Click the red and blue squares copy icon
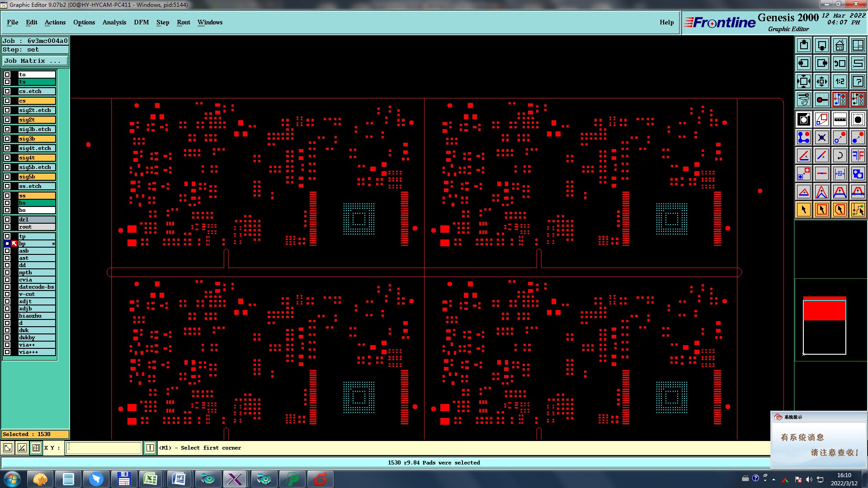 pos(822,119)
